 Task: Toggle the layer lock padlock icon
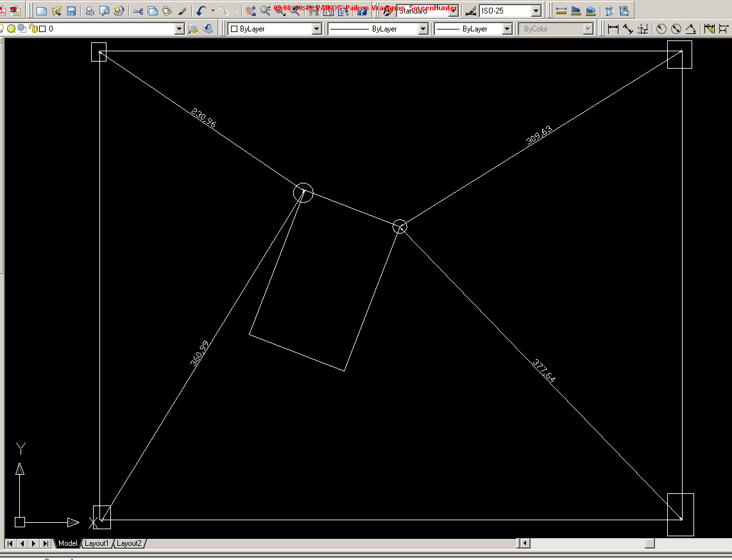point(33,29)
